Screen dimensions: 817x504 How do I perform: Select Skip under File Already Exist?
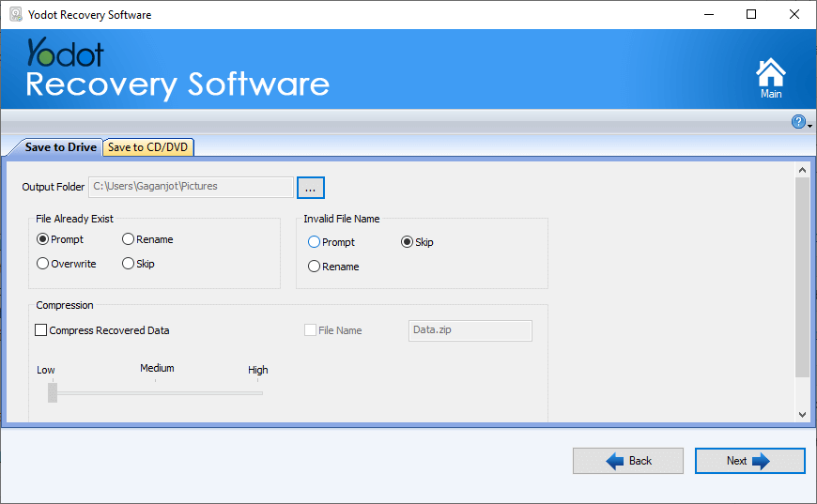tap(128, 264)
